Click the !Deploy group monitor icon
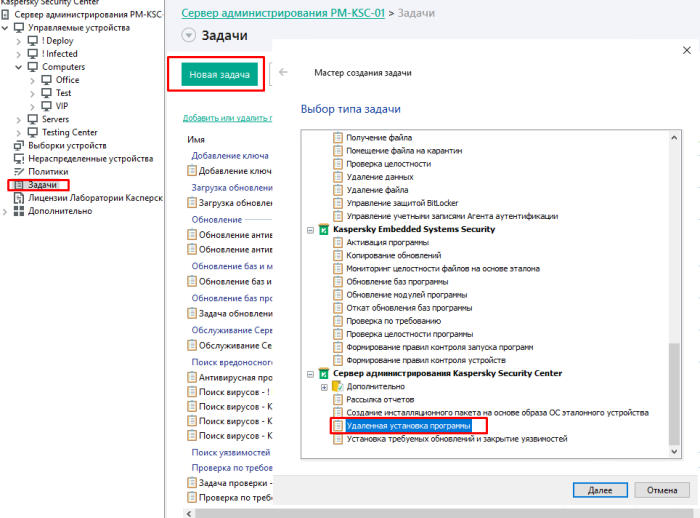The height and width of the screenshot is (518, 700). tap(33, 41)
